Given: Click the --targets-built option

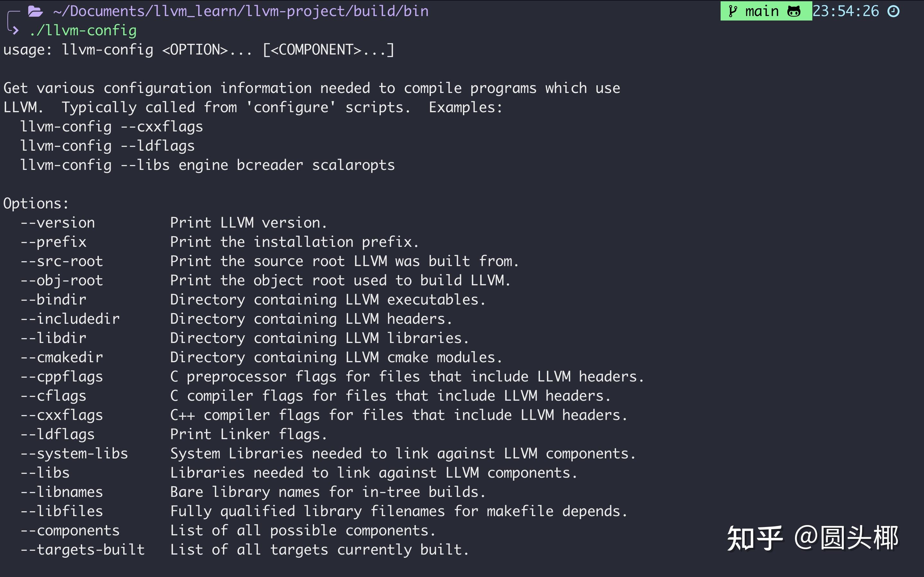Looking at the screenshot, I should (83, 550).
